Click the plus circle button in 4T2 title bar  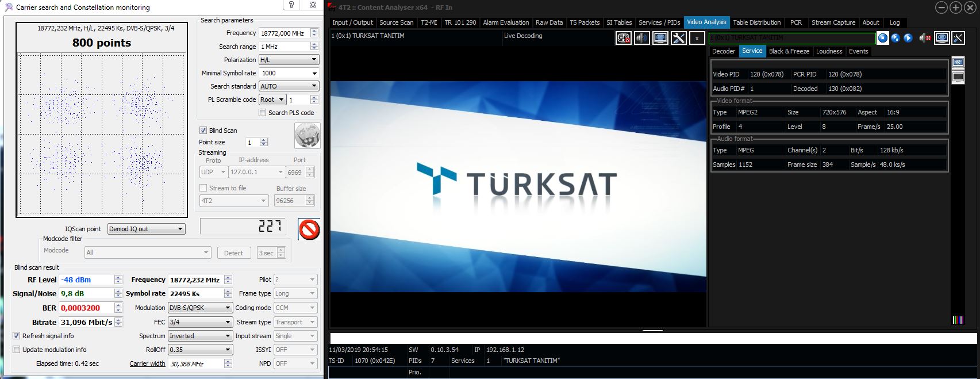(956, 7)
